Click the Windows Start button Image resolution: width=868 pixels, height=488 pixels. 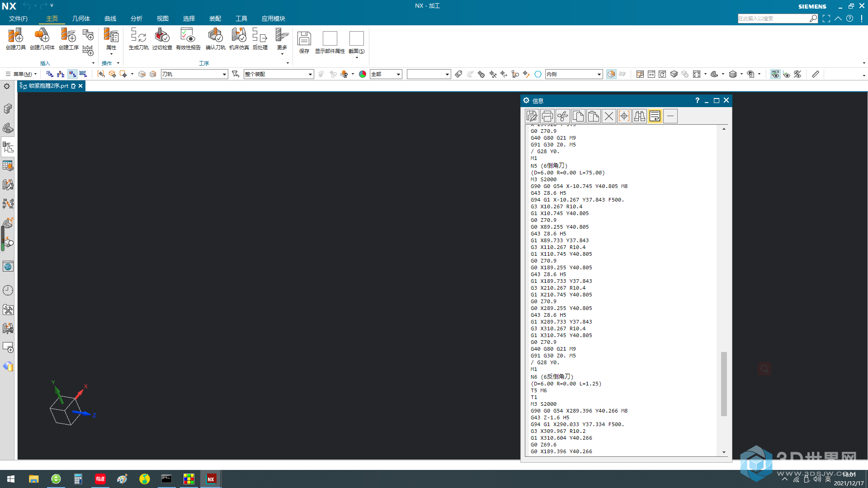pyautogui.click(x=11, y=479)
